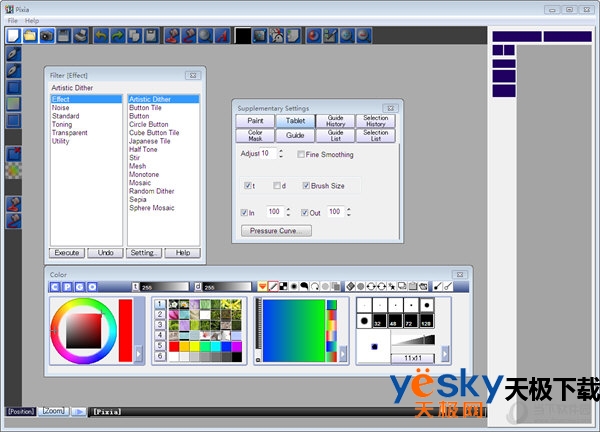Pick the red color bar beside wheel

(x=126, y=329)
